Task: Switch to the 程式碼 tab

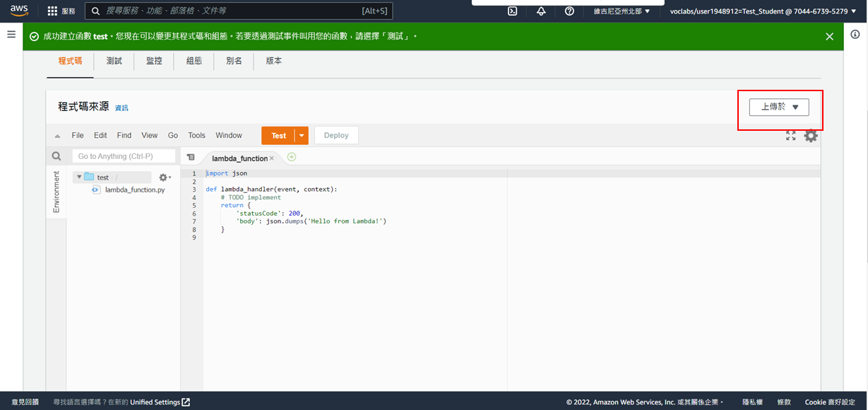Action: pyautogui.click(x=70, y=61)
